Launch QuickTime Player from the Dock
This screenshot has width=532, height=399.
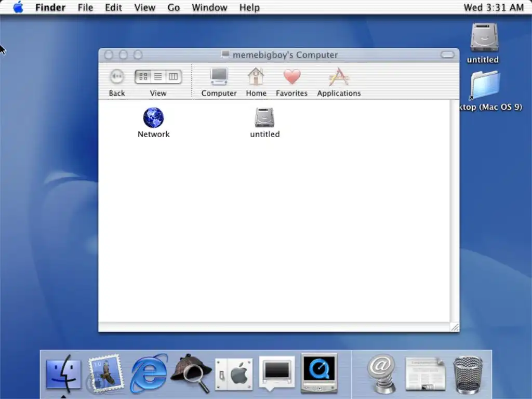[x=319, y=373]
